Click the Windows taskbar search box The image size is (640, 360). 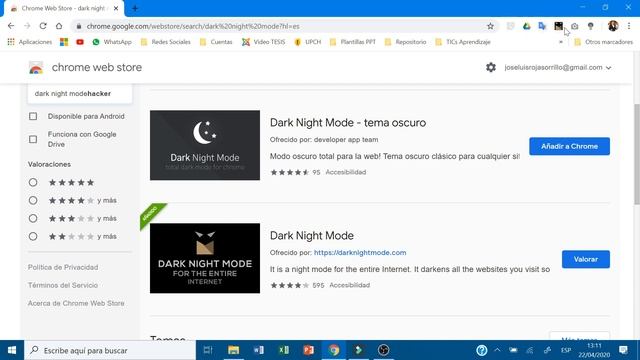click(x=111, y=350)
